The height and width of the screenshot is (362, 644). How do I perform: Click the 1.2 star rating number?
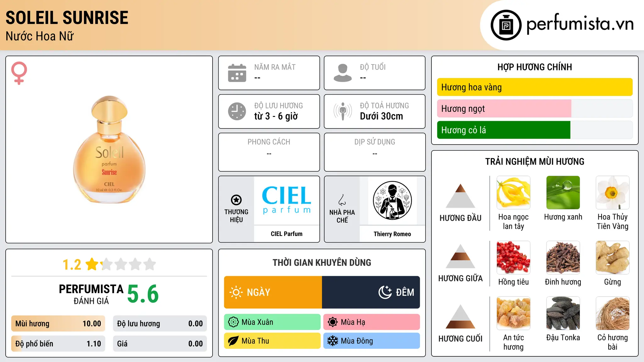tap(72, 265)
